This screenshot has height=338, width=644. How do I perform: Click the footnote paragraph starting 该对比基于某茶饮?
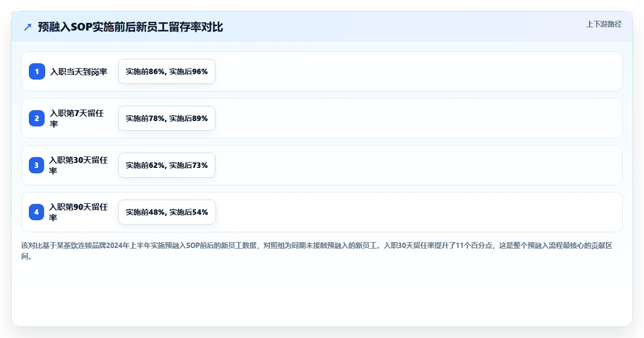point(317,251)
